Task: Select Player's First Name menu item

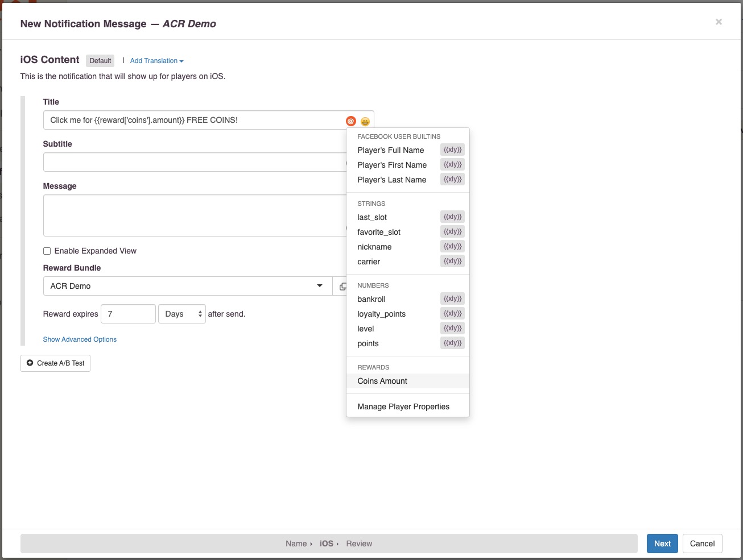Action: [x=392, y=165]
